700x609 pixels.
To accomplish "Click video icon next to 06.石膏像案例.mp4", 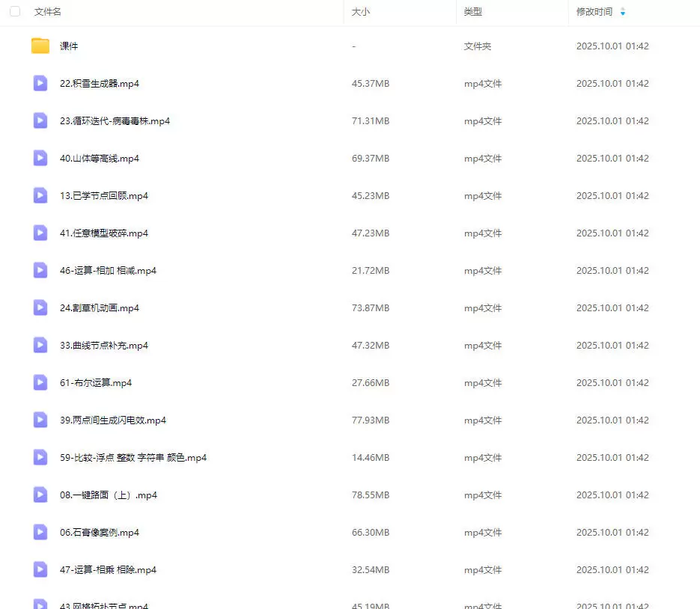I will click(x=40, y=533).
